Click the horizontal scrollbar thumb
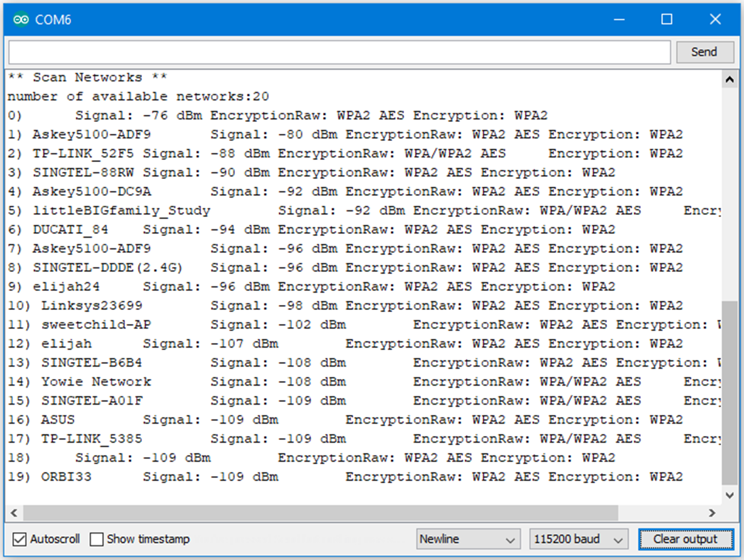 click(321, 513)
